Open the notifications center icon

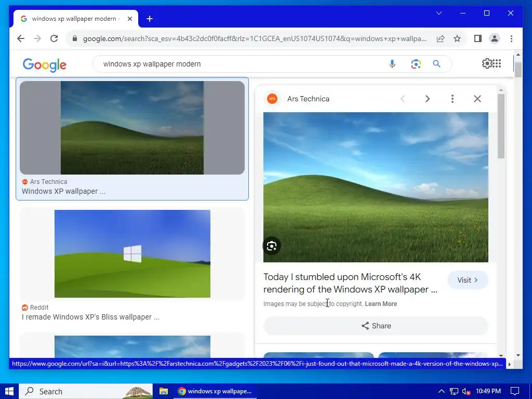click(515, 391)
